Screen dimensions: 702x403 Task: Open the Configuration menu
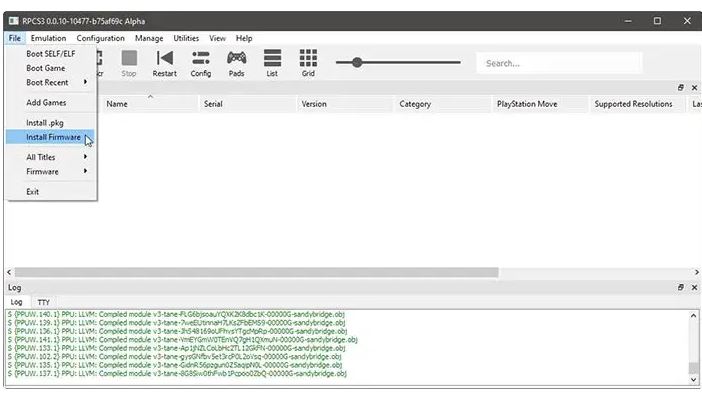(100, 38)
